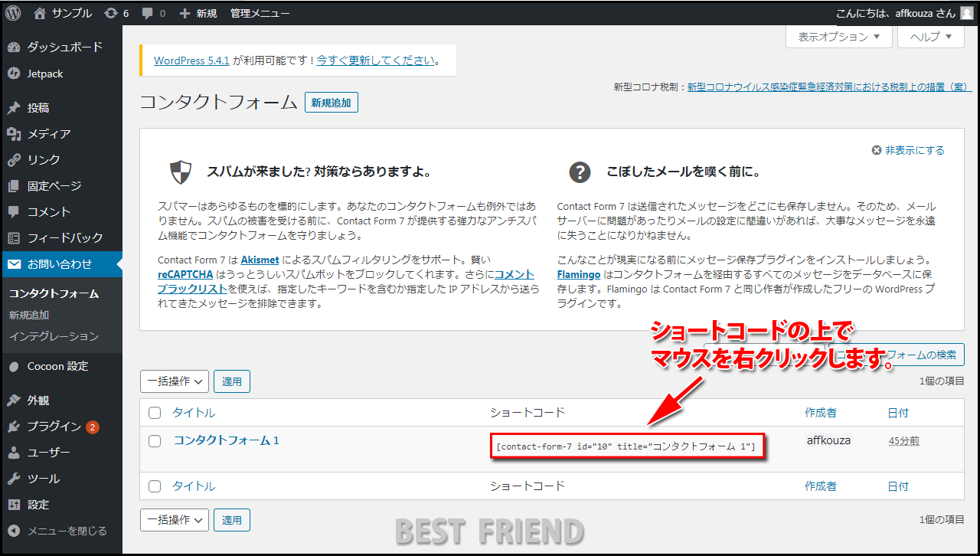Check the select-all box in table footer

coord(155,486)
